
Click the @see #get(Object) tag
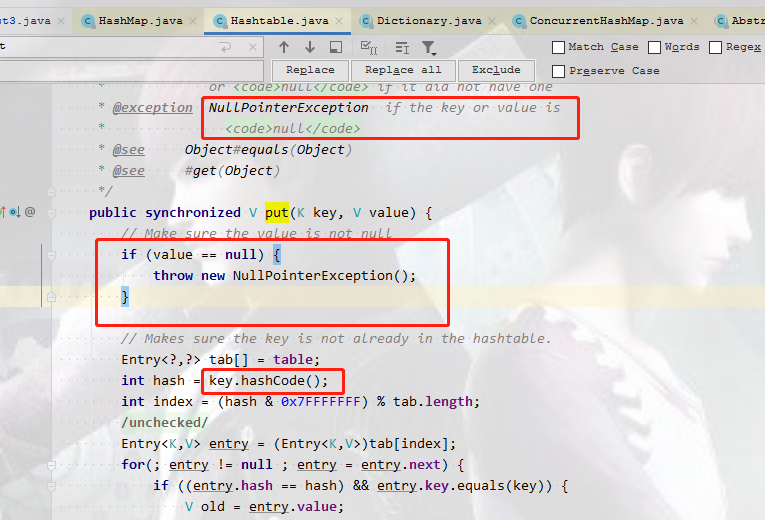129,171
